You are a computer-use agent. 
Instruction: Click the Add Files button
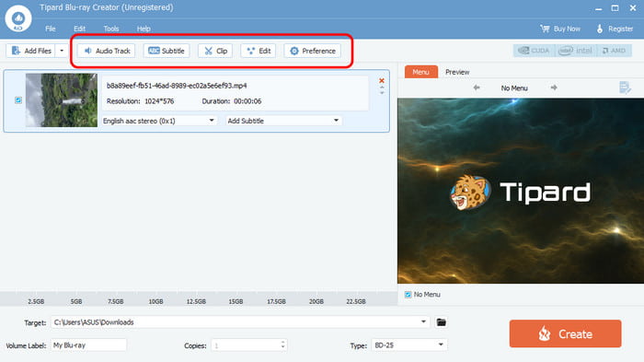coord(30,51)
